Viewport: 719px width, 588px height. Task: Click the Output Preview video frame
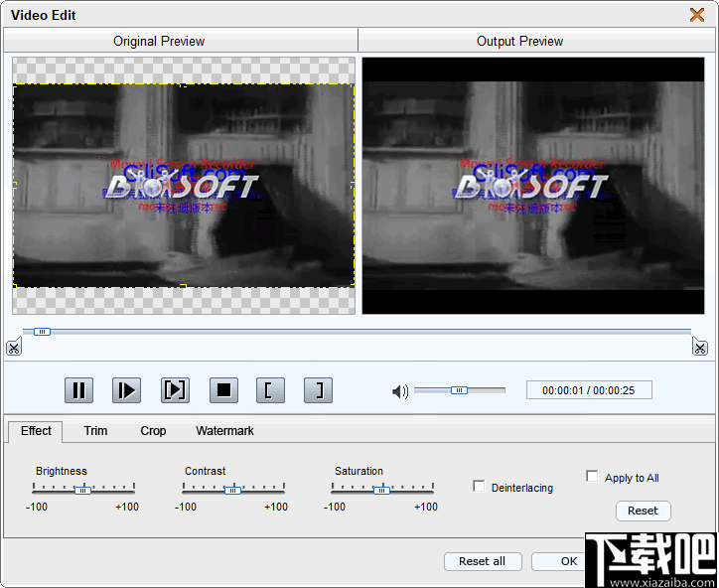coord(533,186)
